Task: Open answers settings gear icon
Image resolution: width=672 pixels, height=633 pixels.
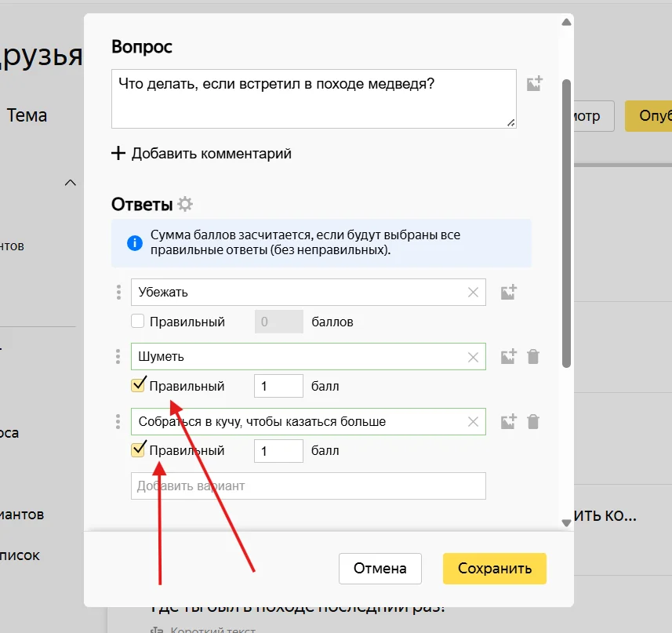Action: pos(185,205)
